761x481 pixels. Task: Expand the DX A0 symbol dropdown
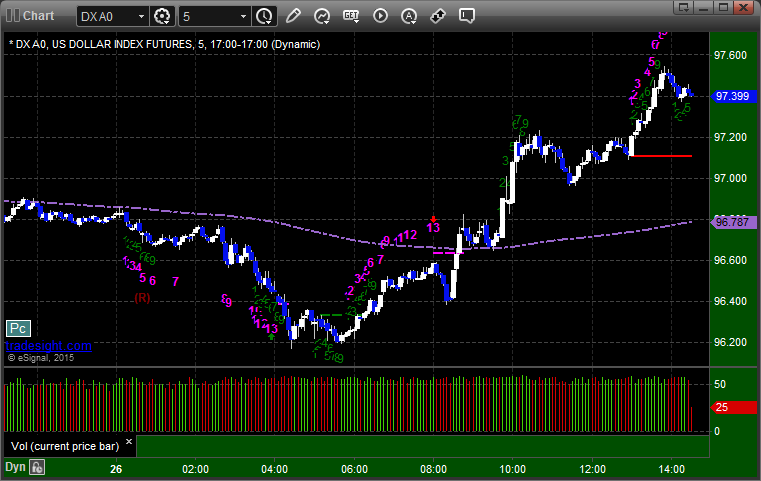pos(141,17)
